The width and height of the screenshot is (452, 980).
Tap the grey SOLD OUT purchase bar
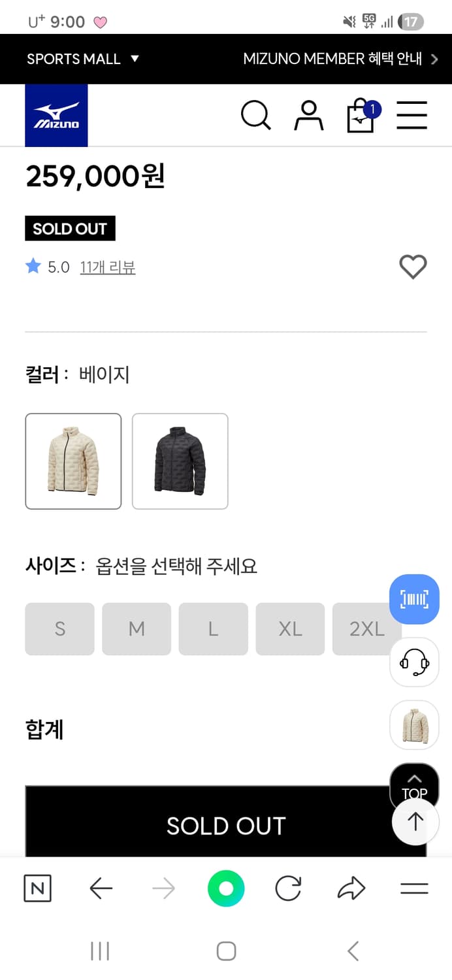pos(226,825)
